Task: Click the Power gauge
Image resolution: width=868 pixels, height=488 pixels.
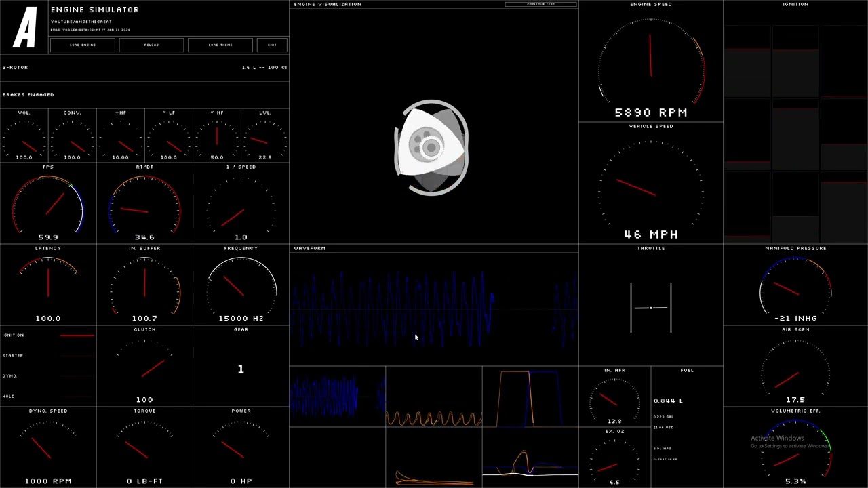Action: click(241, 447)
